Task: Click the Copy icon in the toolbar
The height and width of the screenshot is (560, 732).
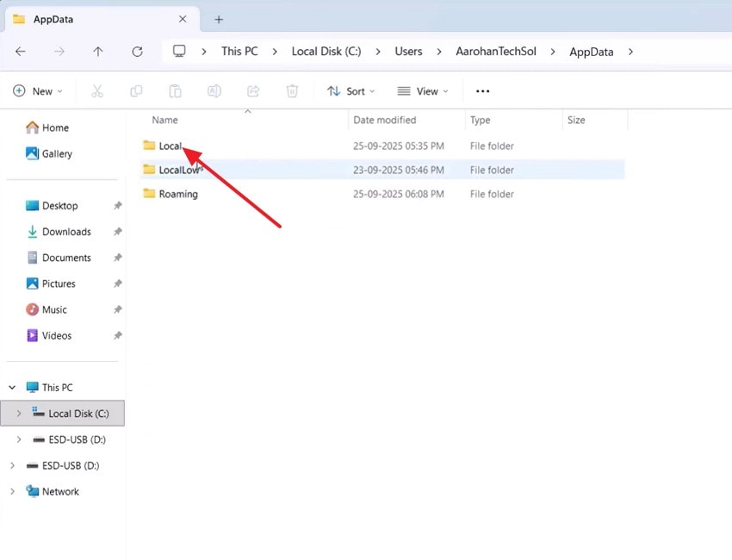Action: click(x=135, y=90)
